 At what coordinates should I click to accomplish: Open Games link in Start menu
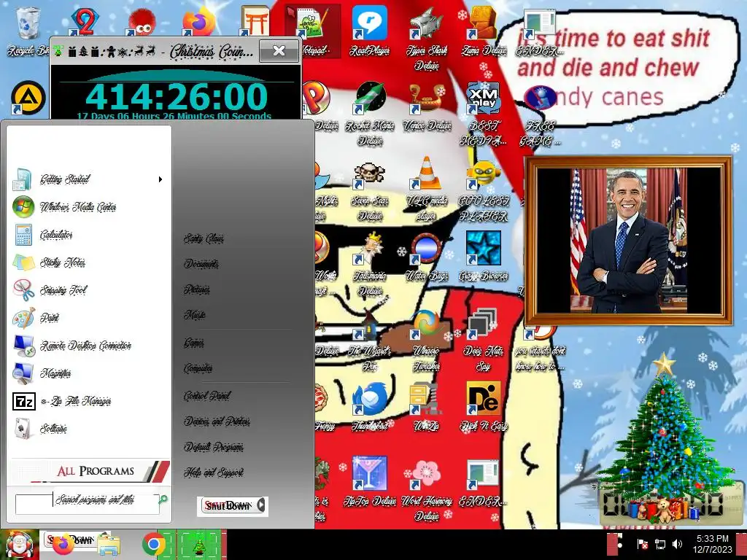pyautogui.click(x=194, y=343)
